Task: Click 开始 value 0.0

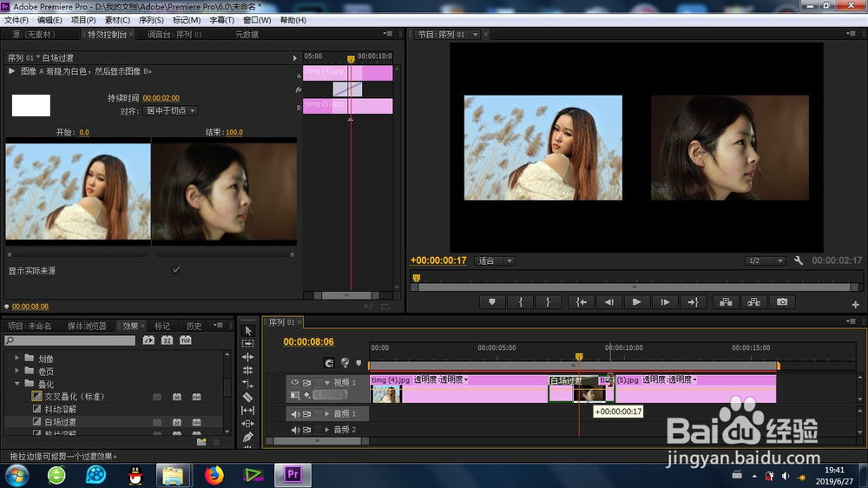Action: tap(84, 132)
